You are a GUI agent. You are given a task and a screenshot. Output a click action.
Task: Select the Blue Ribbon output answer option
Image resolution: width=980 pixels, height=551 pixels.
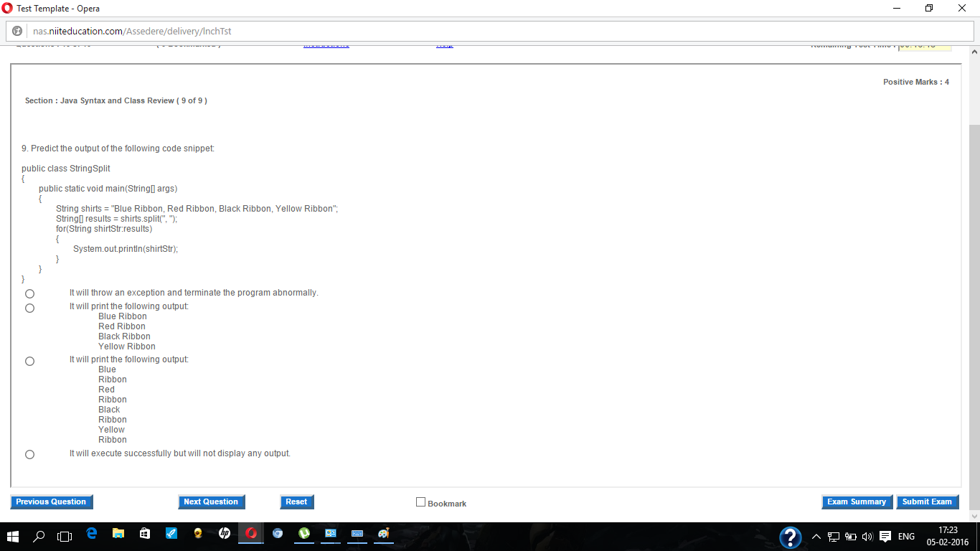[x=29, y=308]
